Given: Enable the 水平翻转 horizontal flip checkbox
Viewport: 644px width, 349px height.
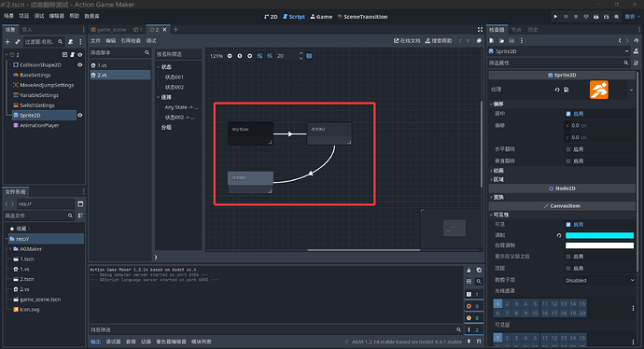Looking at the screenshot, I should 568,149.
